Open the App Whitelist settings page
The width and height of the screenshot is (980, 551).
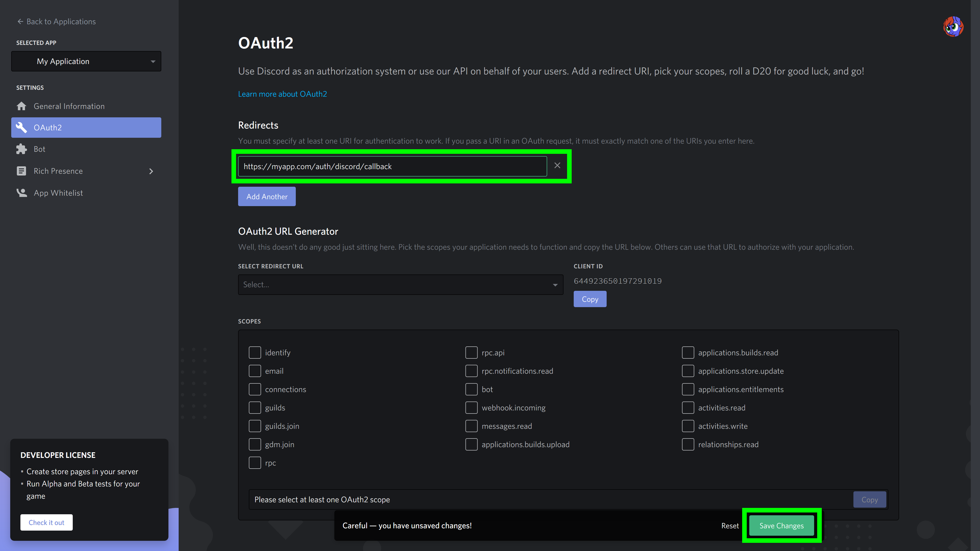pyautogui.click(x=58, y=193)
